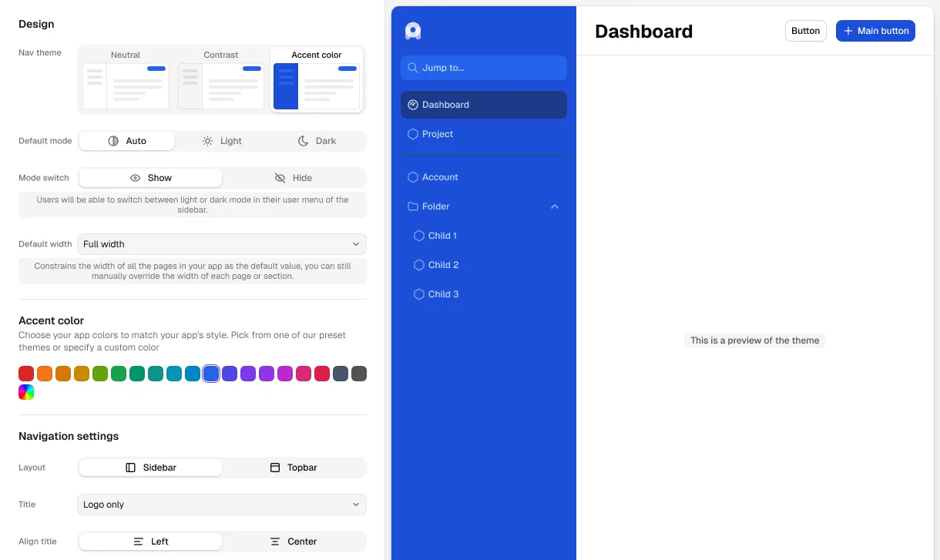940x560 pixels.
Task: Align the title to the Center
Action: tap(294, 542)
